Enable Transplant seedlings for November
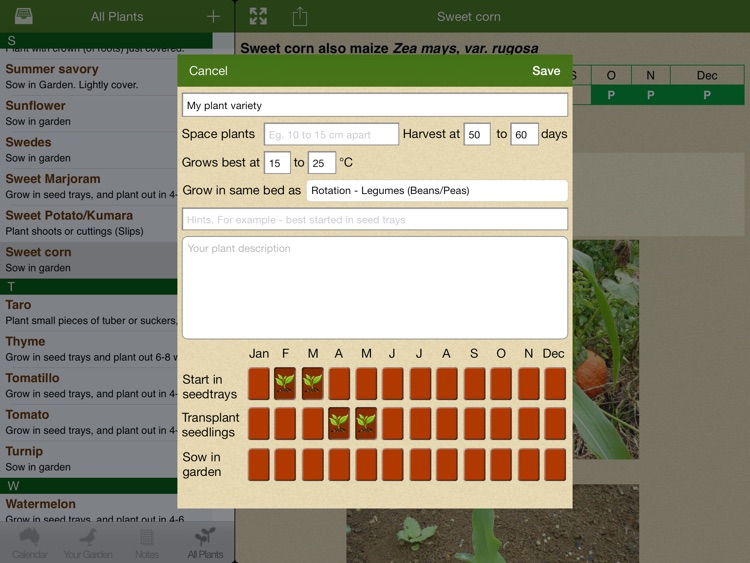Viewport: 750px width, 563px height. tap(529, 424)
